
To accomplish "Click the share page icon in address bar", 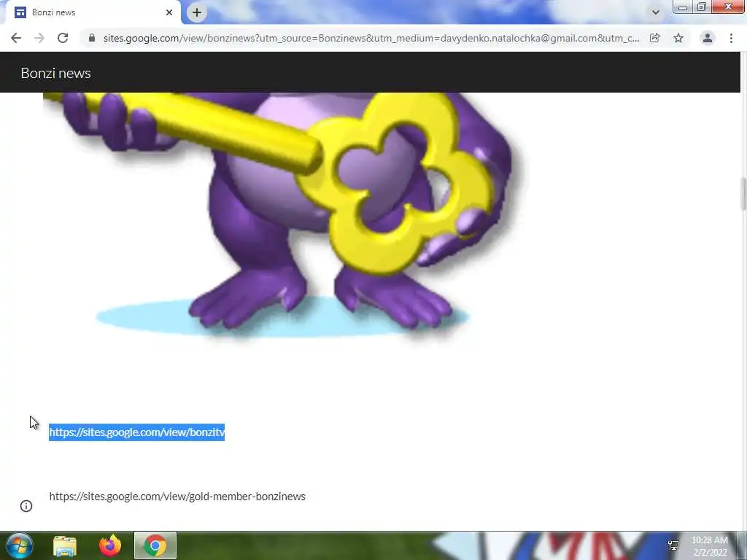I will coord(655,38).
